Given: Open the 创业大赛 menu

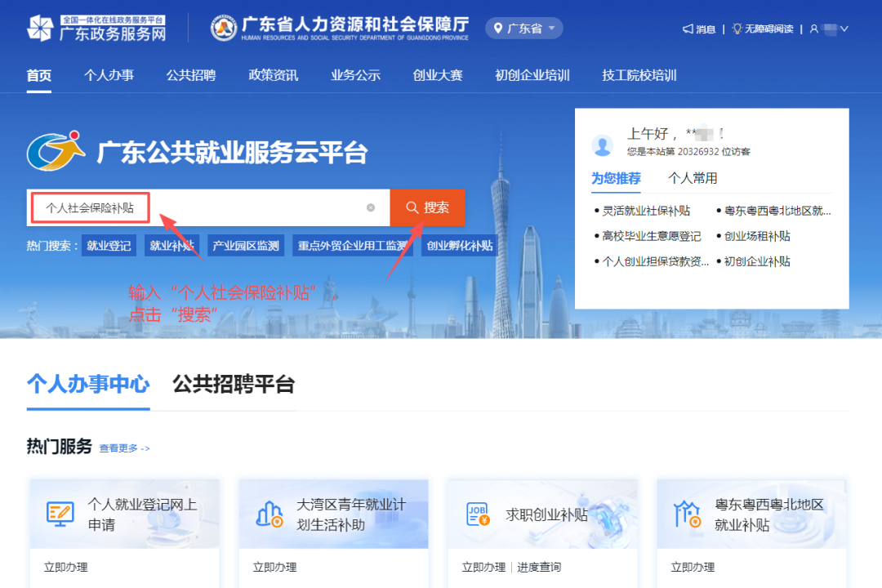Looking at the screenshot, I should 438,75.
